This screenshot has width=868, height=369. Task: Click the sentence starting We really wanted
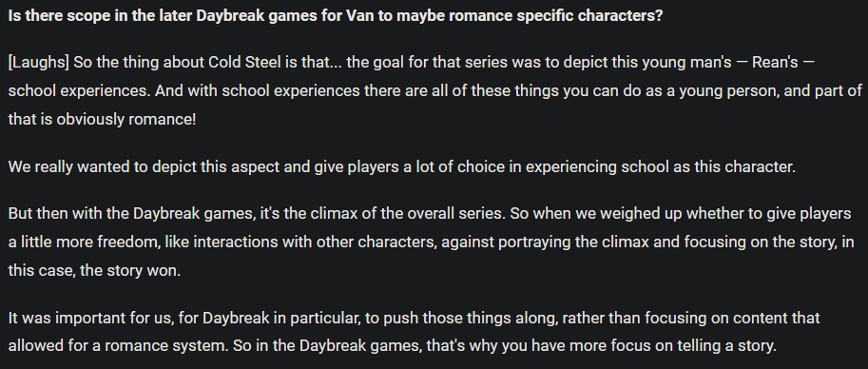tap(402, 166)
